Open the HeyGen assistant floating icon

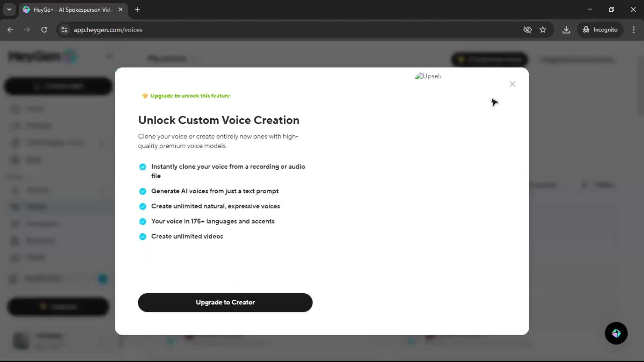[x=616, y=333]
